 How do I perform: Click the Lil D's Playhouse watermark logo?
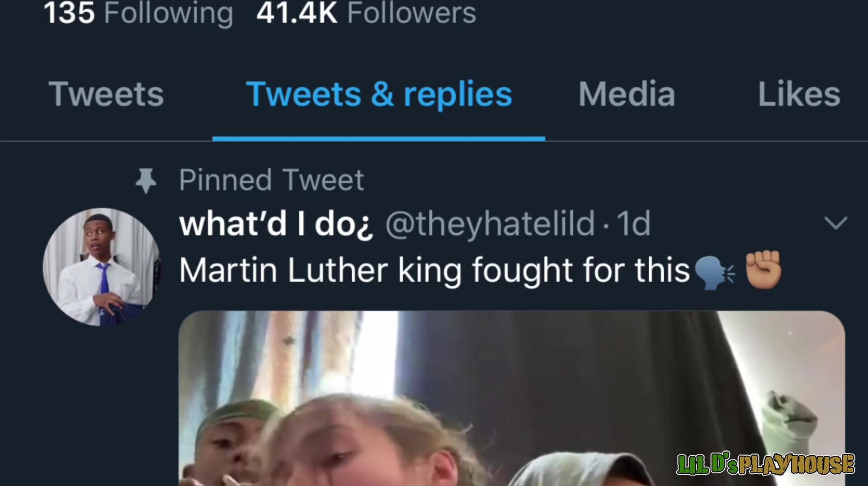click(765, 464)
